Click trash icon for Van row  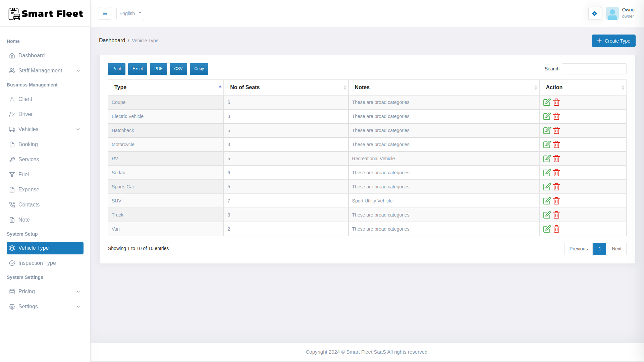(556, 229)
